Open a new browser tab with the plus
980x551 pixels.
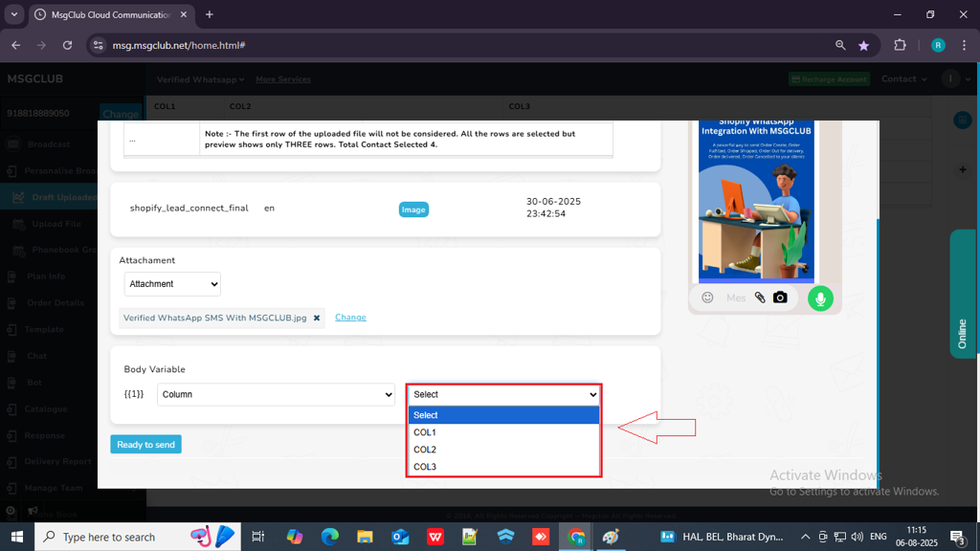pyautogui.click(x=210, y=14)
